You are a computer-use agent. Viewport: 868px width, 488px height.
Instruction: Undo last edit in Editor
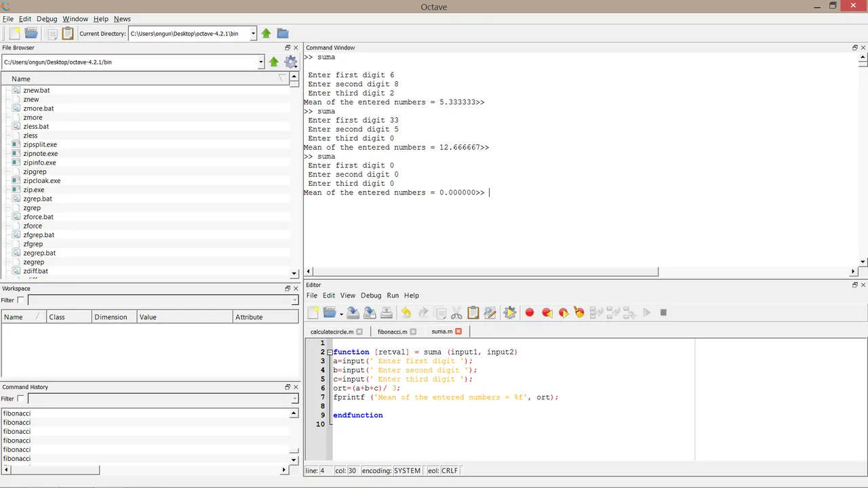[406, 312]
